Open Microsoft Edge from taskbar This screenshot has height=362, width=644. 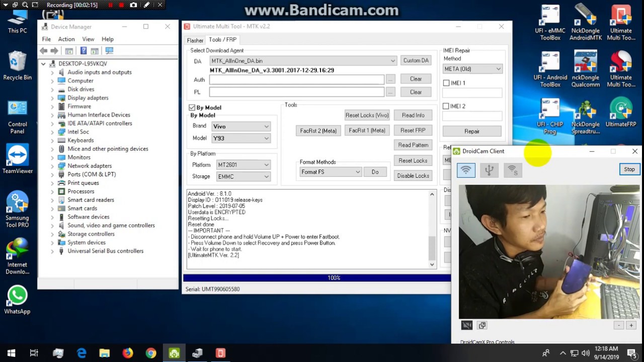click(82, 353)
